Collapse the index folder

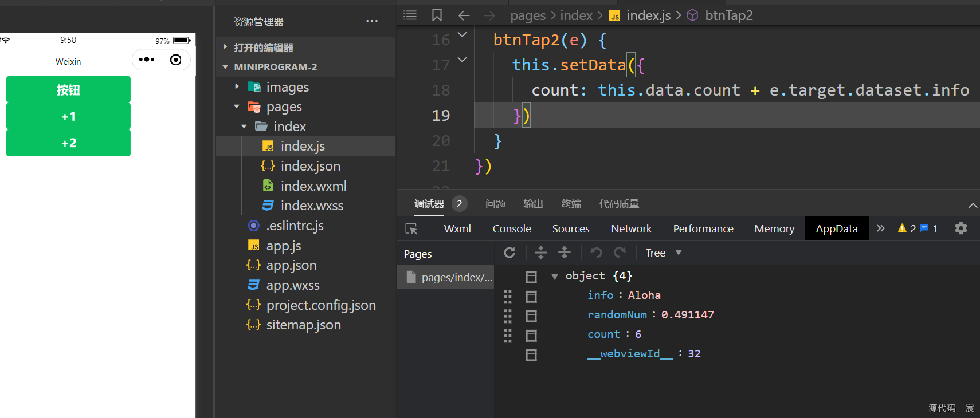click(244, 127)
